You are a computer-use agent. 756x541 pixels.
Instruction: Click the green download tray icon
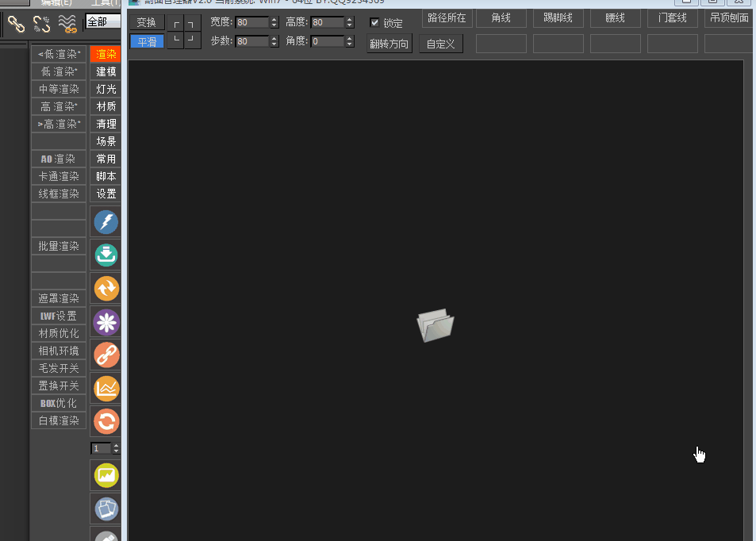point(106,255)
